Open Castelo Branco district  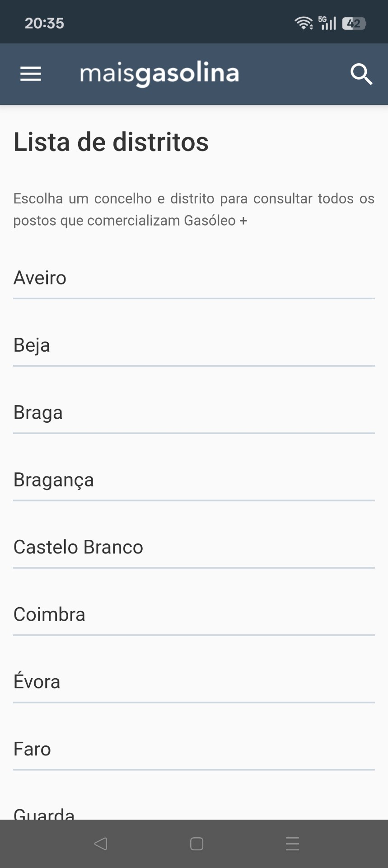pos(78,547)
